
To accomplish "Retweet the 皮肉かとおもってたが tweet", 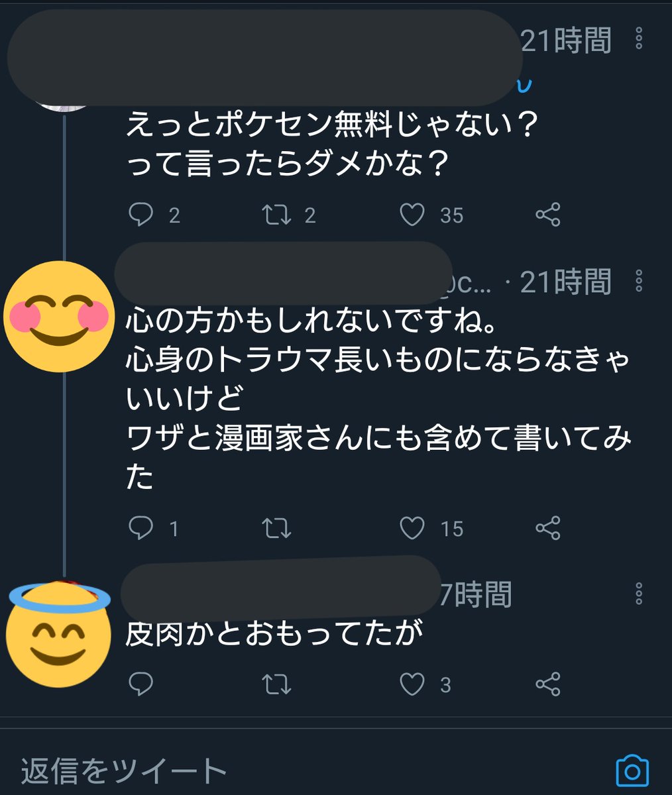I will coord(276,684).
